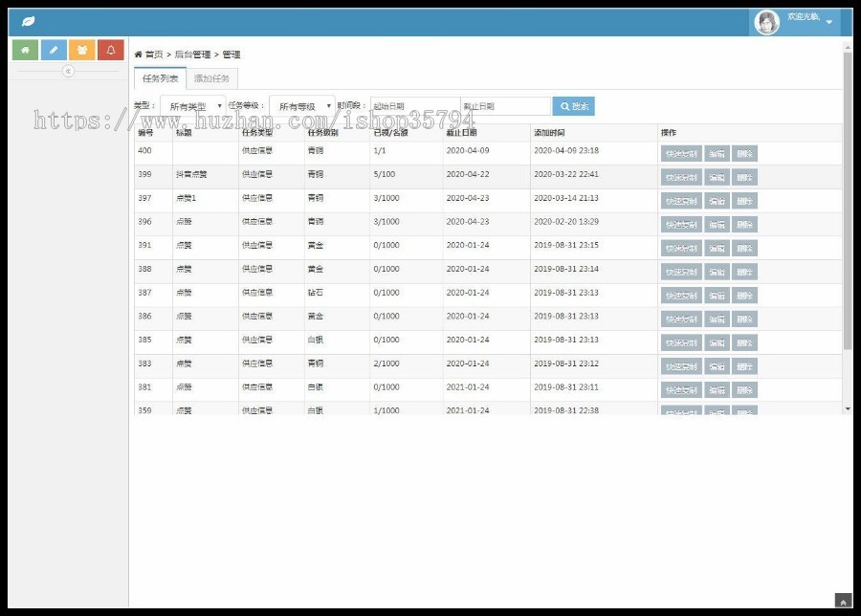This screenshot has height=616, width=861.
Task: Click the red bell notification icon
Action: point(111,50)
